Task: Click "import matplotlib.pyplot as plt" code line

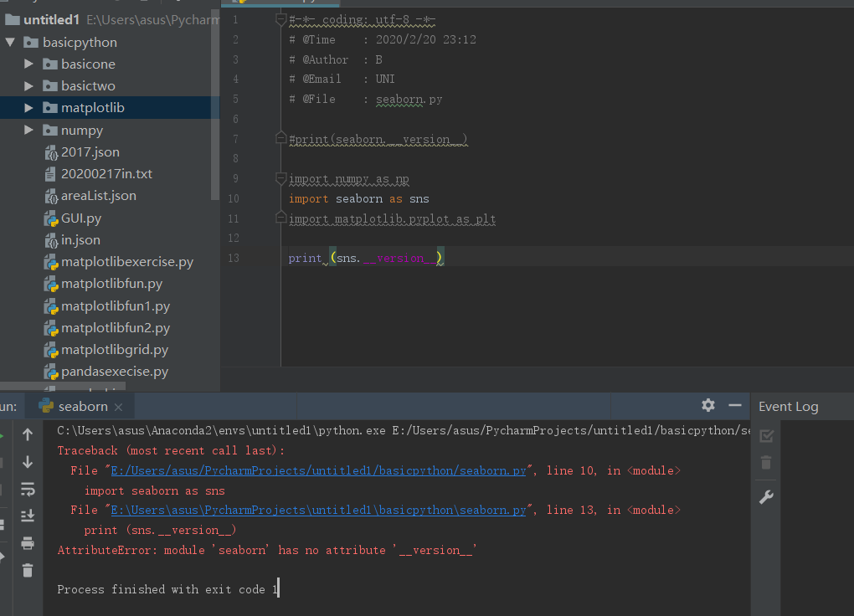Action: (392, 218)
